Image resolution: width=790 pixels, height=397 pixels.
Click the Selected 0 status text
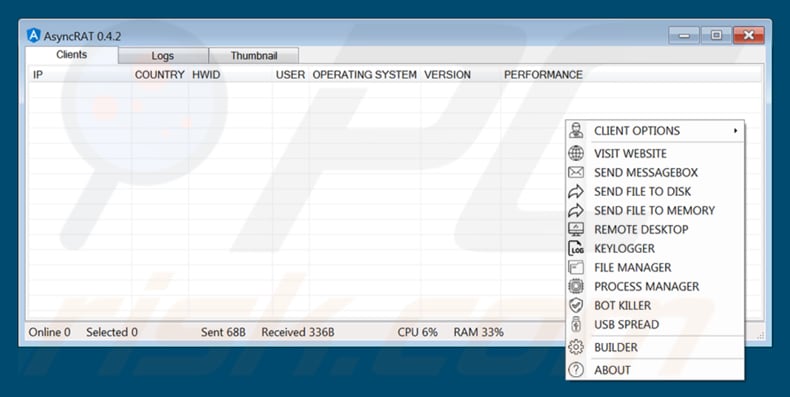tap(111, 332)
